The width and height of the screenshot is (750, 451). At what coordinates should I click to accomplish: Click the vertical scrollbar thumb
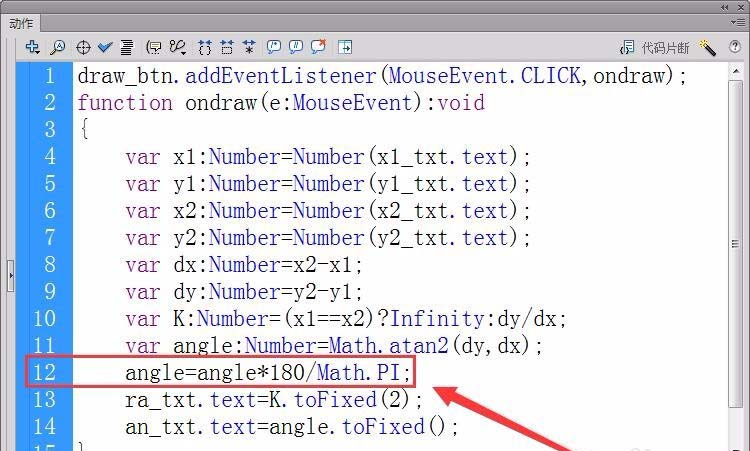735,243
